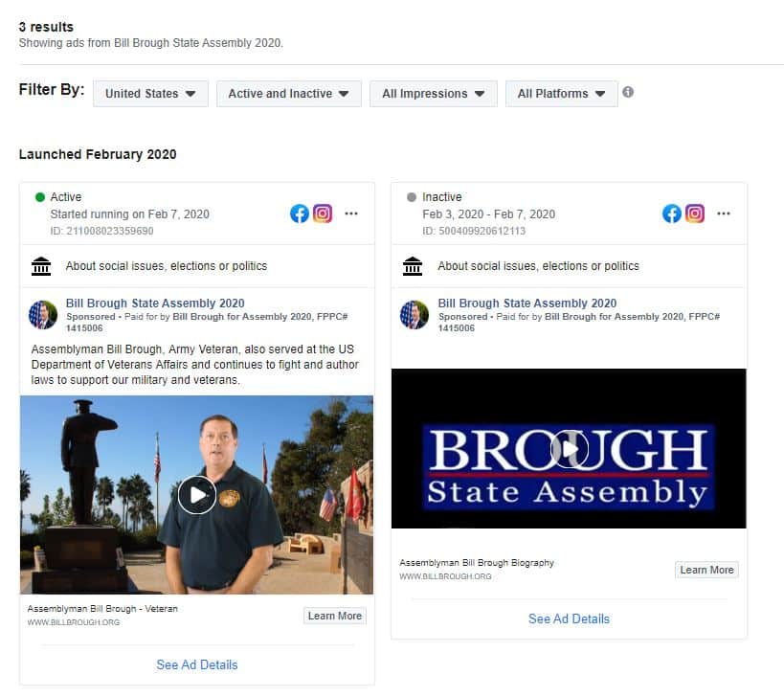The image size is (784, 697).
Task: Click Learn More on the biography ad
Action: tap(706, 570)
